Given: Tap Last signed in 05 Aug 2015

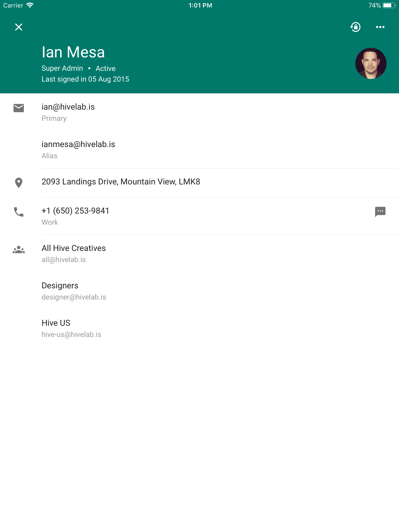Looking at the screenshot, I should point(85,79).
